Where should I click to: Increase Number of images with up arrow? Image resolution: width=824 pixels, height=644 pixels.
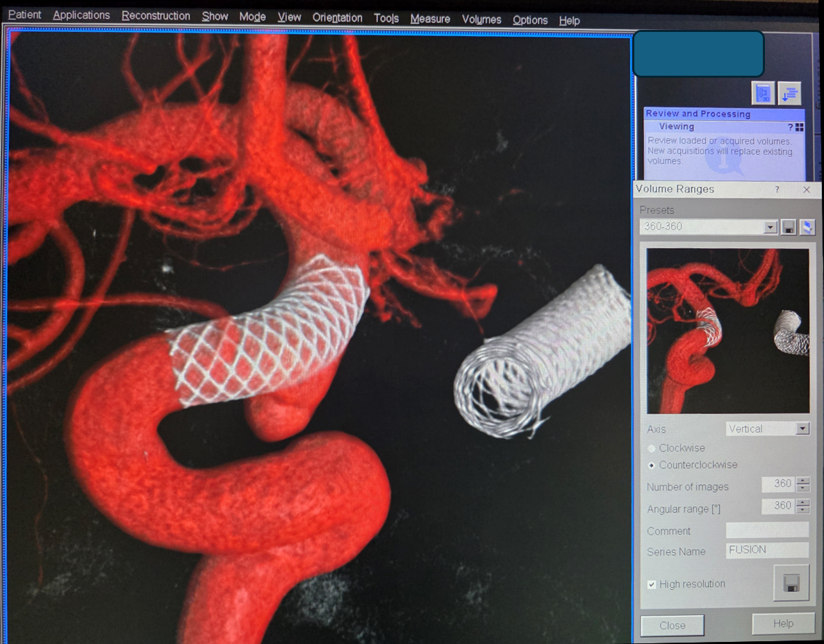coord(802,480)
